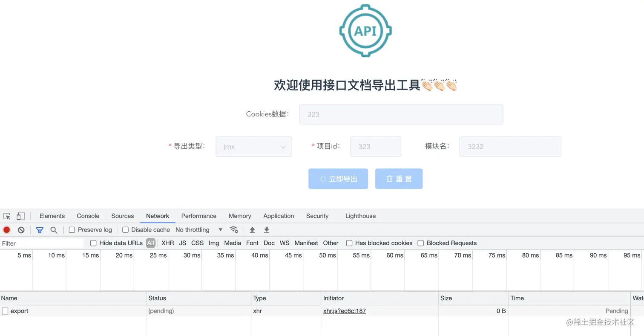Click the 项目id input field
The width and height of the screenshot is (644, 336).
376,147
